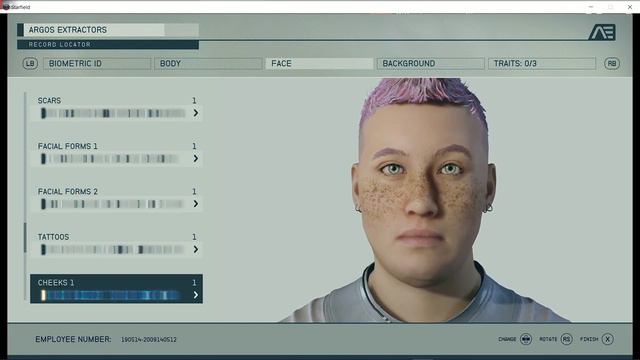Viewport: 640px width, 360px height.
Task: Click the Record Locator bar
Action: 108,44
